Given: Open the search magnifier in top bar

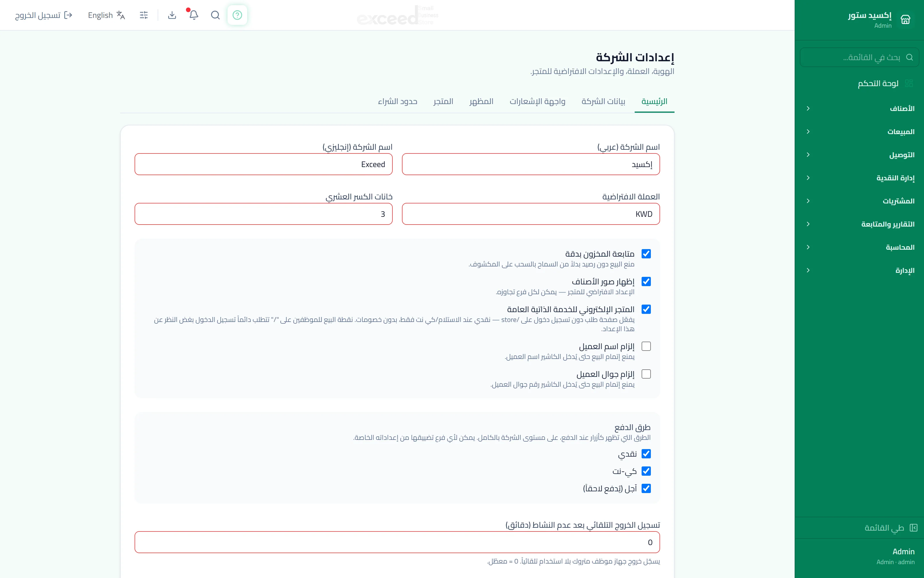Looking at the screenshot, I should click(215, 15).
